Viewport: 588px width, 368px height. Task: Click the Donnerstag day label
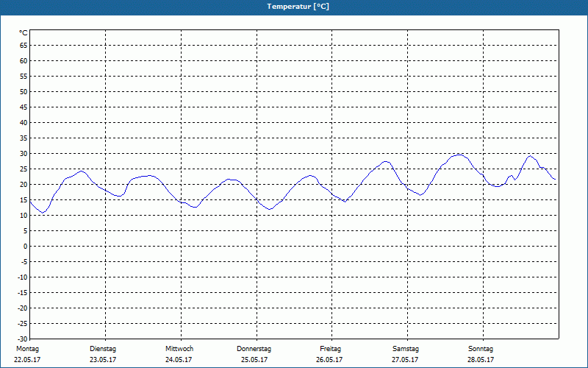[254, 349]
